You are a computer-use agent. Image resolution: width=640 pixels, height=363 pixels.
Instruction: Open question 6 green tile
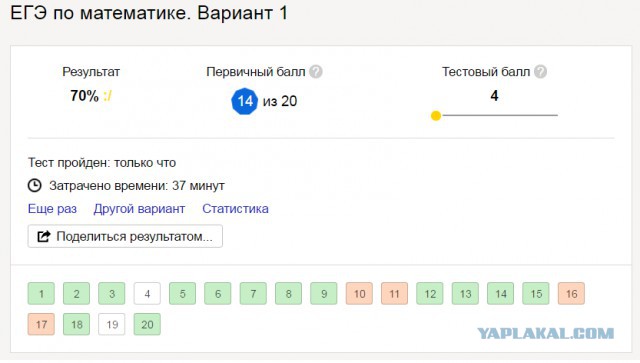(218, 294)
